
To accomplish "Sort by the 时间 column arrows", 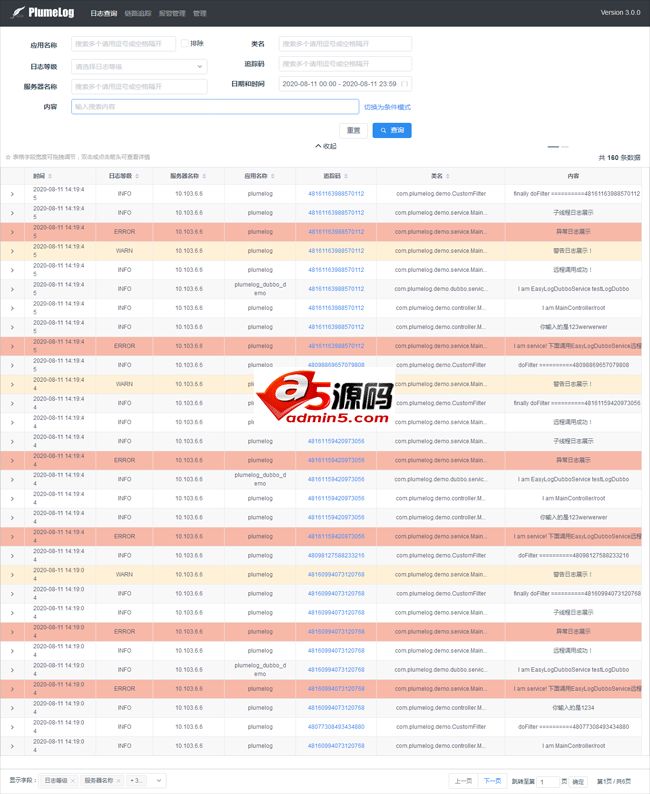I will coord(50,176).
